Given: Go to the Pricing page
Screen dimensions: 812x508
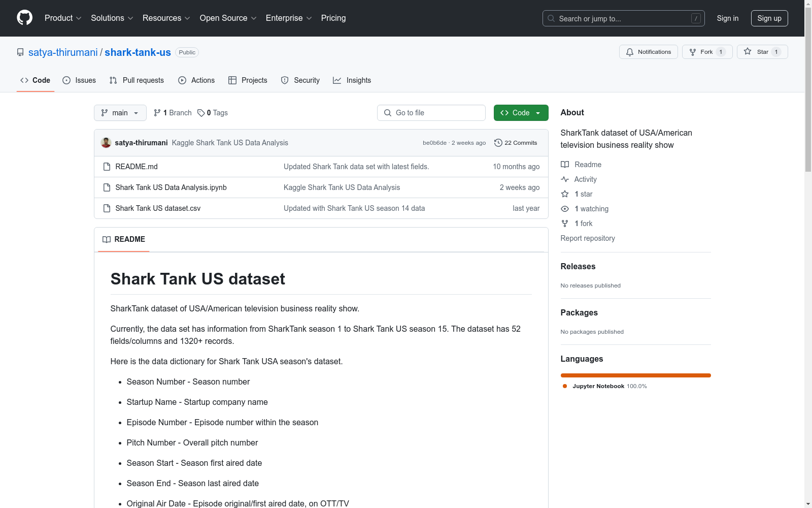Looking at the screenshot, I should [333, 18].
